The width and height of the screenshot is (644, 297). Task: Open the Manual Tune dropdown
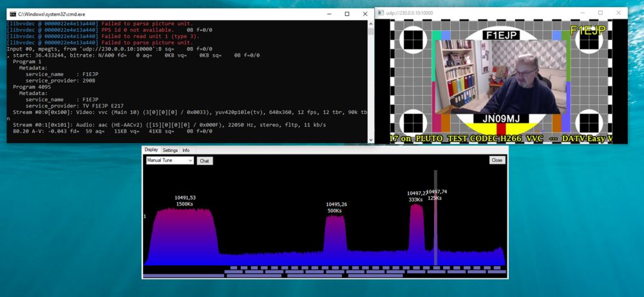click(169, 160)
